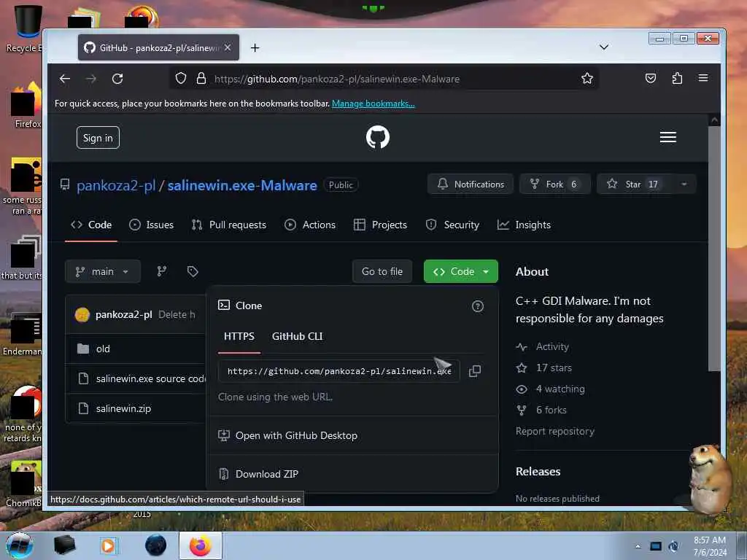Open the 17 stars link
Screen dimensions: 747x560
pos(544,367)
